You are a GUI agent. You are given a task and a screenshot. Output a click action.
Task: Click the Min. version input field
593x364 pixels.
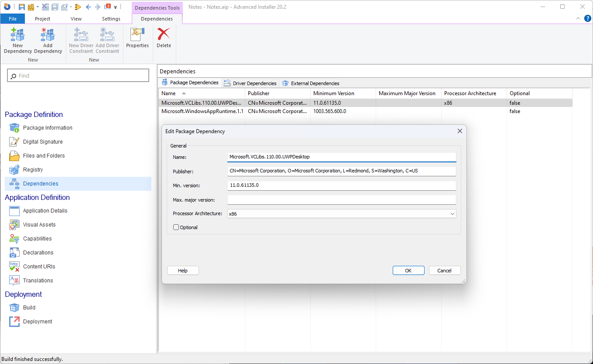(x=342, y=185)
